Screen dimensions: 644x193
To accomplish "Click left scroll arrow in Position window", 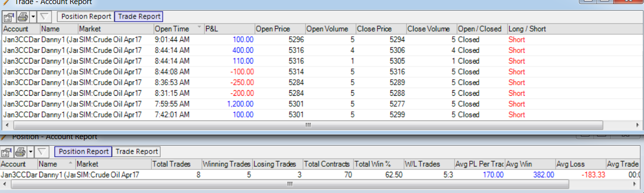I will (5, 185).
